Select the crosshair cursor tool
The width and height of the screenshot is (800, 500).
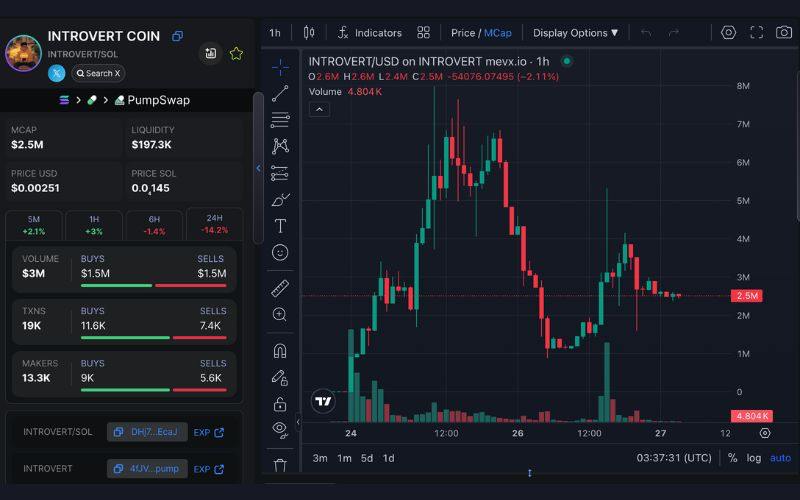click(280, 67)
